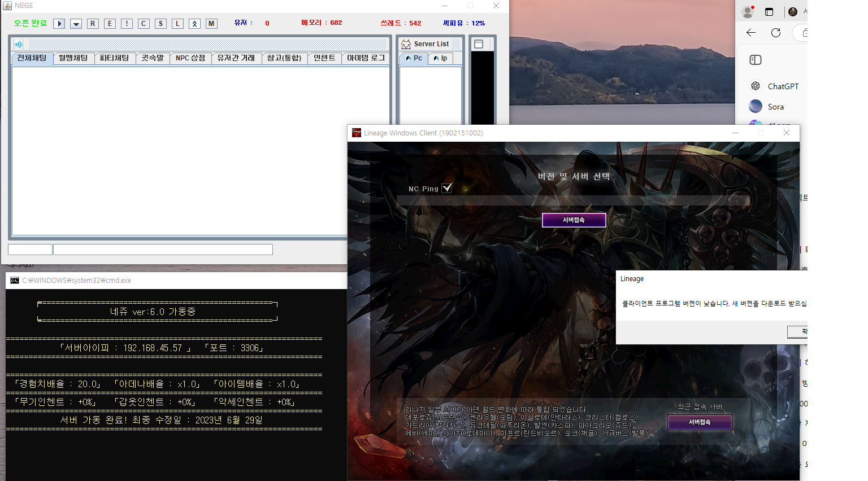The image size is (868, 481).
Task: Close the Lineage Windows Client window
Action: click(x=787, y=133)
